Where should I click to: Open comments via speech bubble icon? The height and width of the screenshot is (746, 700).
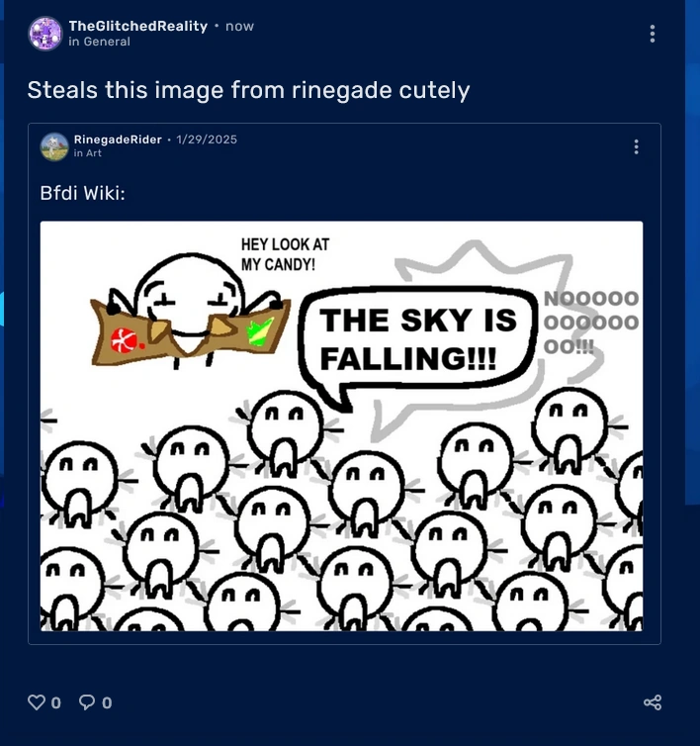point(87,702)
